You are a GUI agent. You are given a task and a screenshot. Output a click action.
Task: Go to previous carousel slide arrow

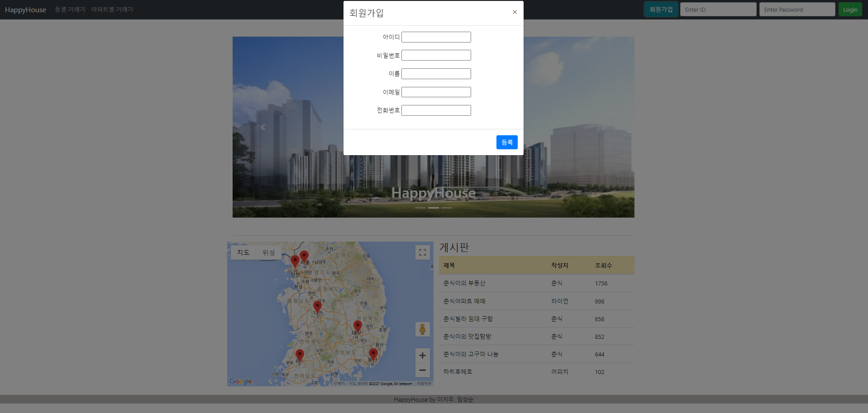coord(263,127)
